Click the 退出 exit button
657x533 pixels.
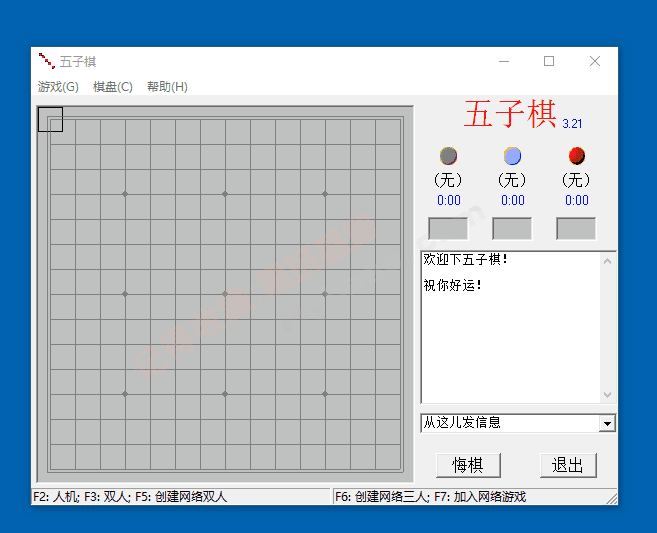coord(568,465)
